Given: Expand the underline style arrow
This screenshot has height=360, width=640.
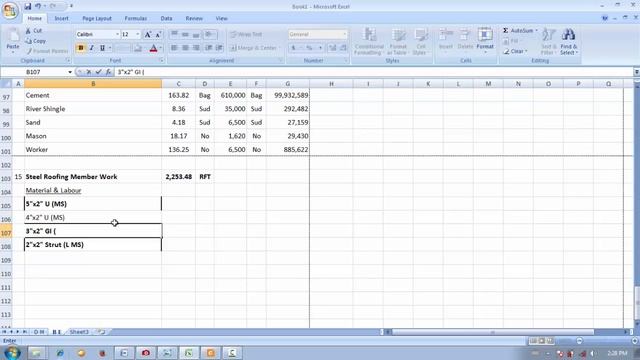Looking at the screenshot, I should [109, 48].
